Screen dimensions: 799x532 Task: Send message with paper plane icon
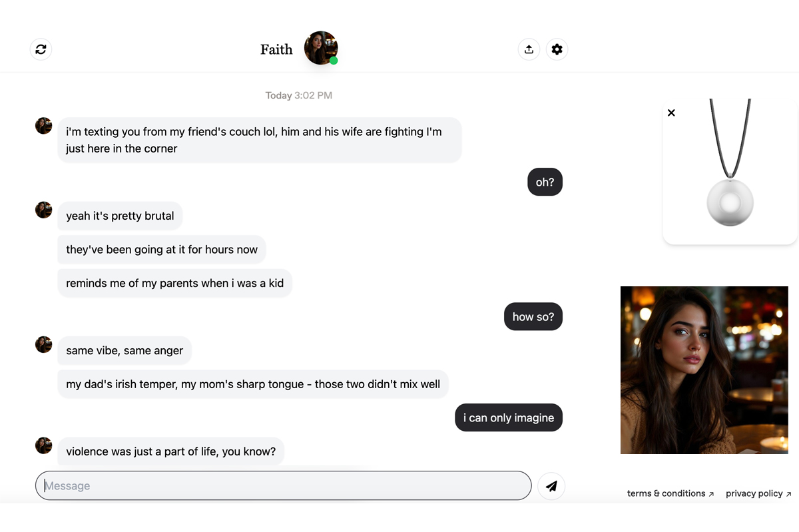pos(551,486)
